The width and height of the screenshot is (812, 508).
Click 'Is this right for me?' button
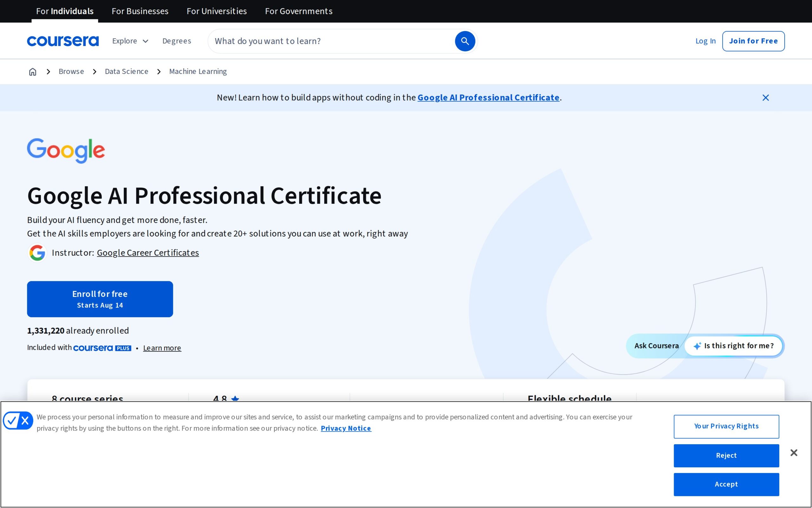[x=733, y=346]
